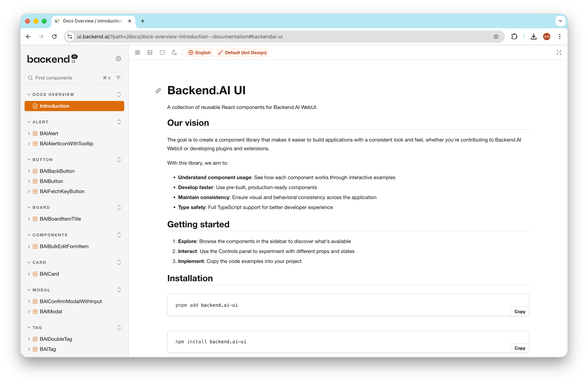This screenshot has width=588, height=384.
Task: Click the grid view icon in the toolbar
Action: [138, 52]
